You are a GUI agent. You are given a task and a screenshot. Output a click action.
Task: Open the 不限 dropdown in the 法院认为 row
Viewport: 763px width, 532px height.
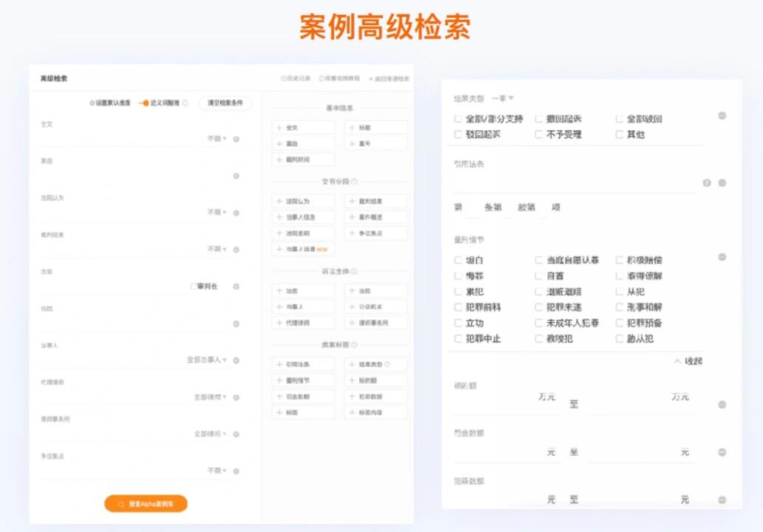click(217, 213)
